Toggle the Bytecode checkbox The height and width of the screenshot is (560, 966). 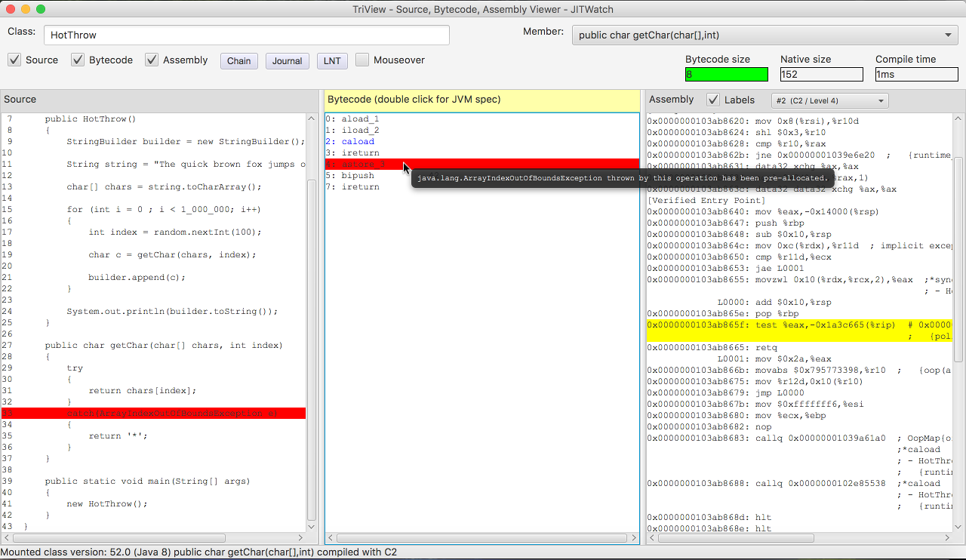[78, 60]
